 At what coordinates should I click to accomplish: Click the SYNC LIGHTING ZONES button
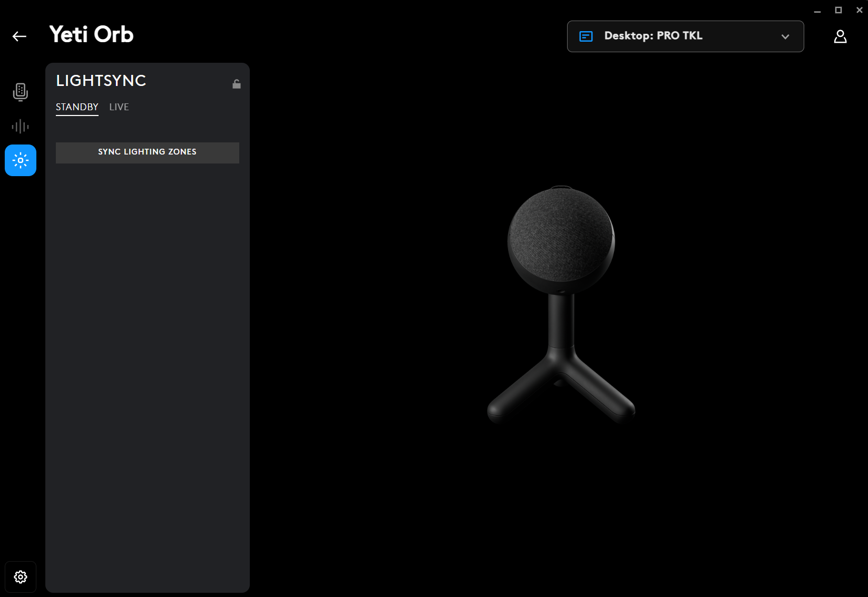click(148, 152)
